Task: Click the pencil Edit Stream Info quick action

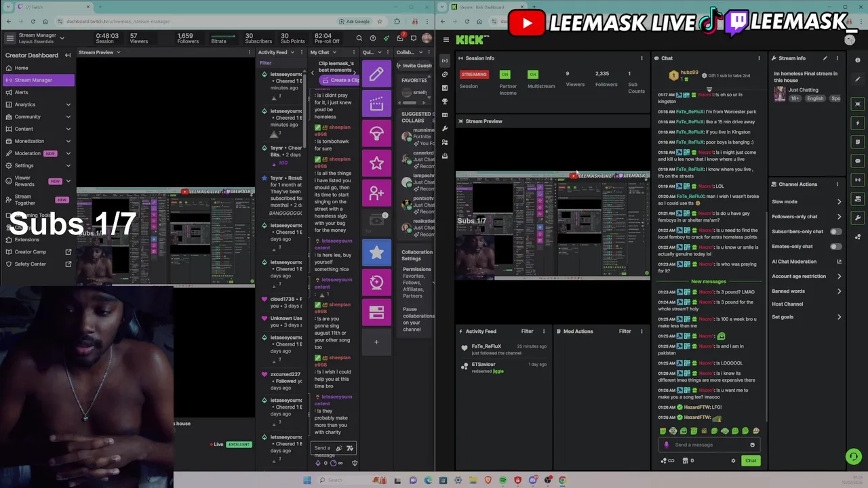Action: (x=376, y=74)
